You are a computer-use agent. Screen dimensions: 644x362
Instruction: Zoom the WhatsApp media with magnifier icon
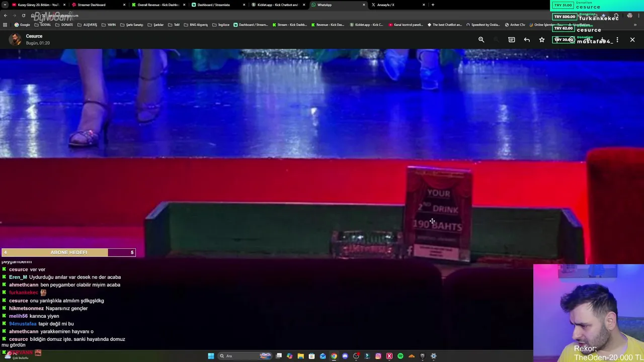coord(481,40)
